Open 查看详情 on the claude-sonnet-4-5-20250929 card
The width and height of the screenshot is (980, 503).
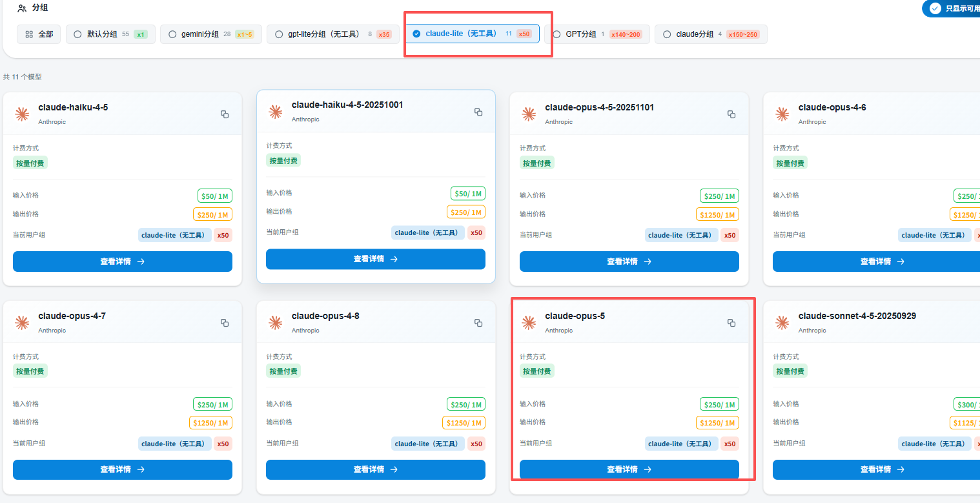tap(876, 469)
